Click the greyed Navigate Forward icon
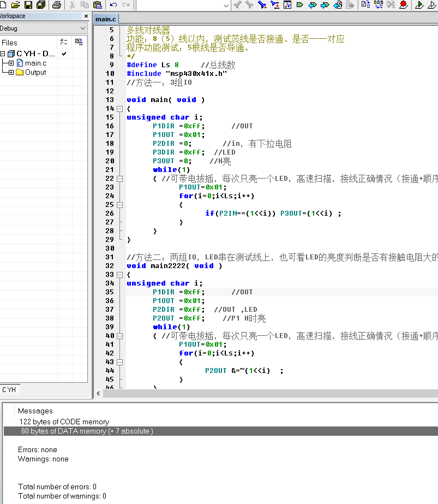The height and width of the screenshot is (504, 438). tap(350, 4)
